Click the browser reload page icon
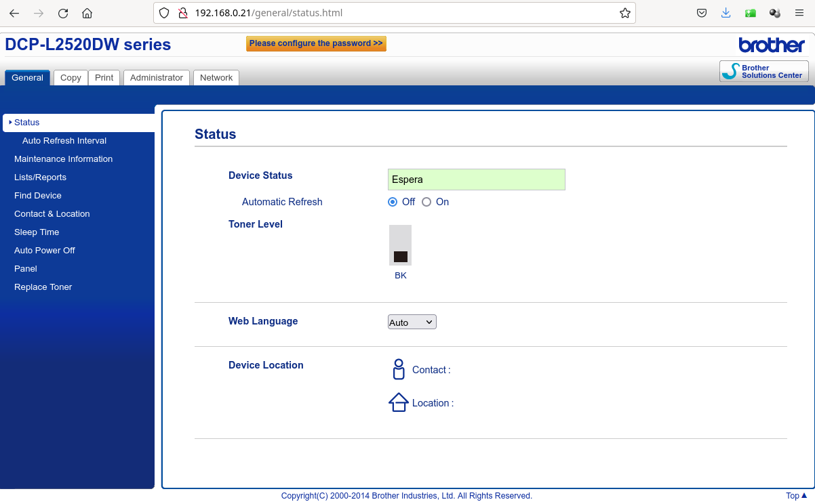 [63, 14]
